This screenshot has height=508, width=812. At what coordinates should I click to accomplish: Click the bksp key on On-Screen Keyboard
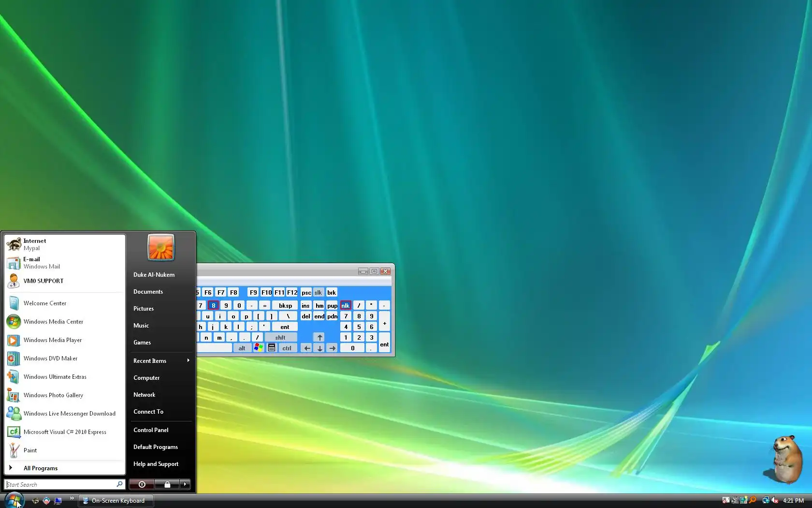click(285, 305)
